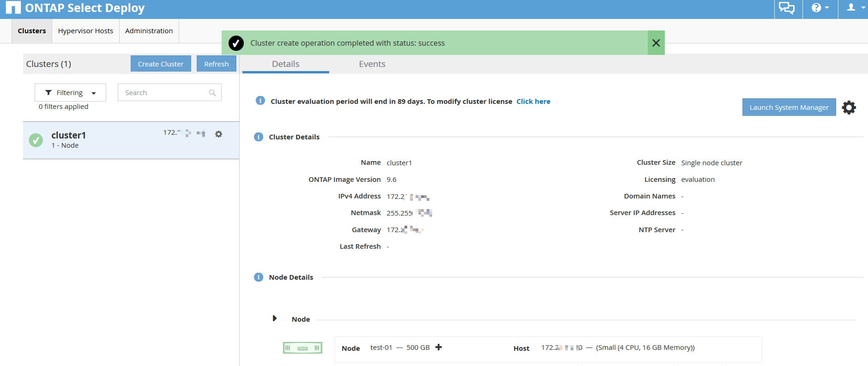Click into the cluster Search field
Image resolution: width=868 pixels, height=366 pixels.
169,92
